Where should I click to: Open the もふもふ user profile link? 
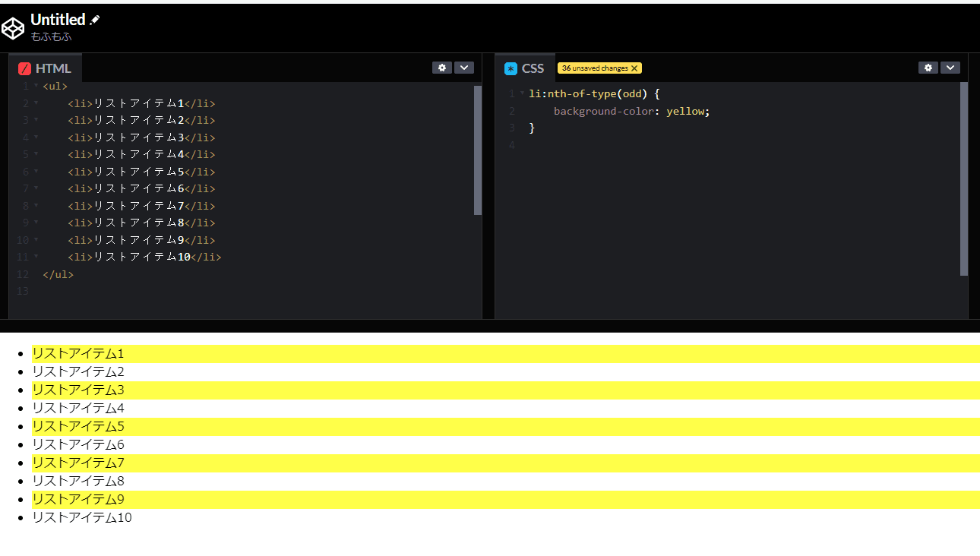tap(51, 36)
